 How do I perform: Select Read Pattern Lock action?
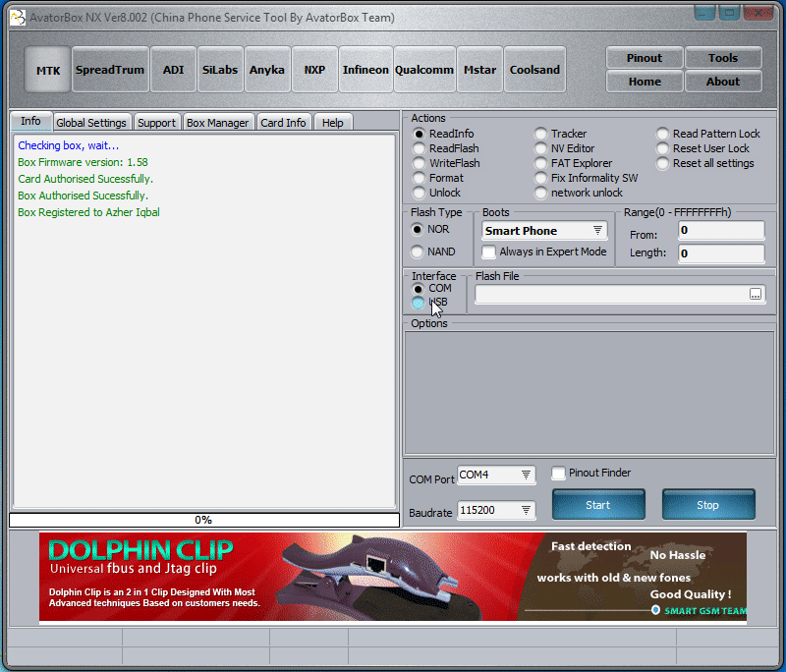(x=708, y=134)
